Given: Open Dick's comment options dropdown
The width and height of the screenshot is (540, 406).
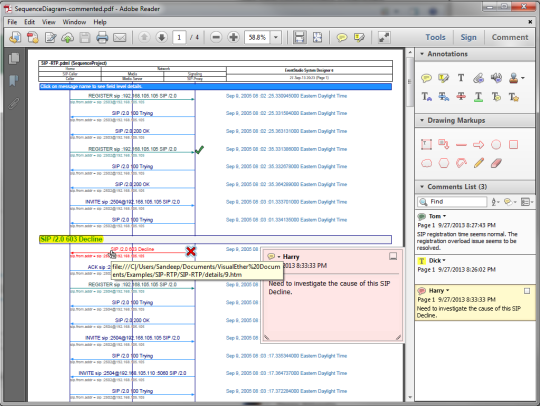Looking at the screenshot, I should 444,260.
